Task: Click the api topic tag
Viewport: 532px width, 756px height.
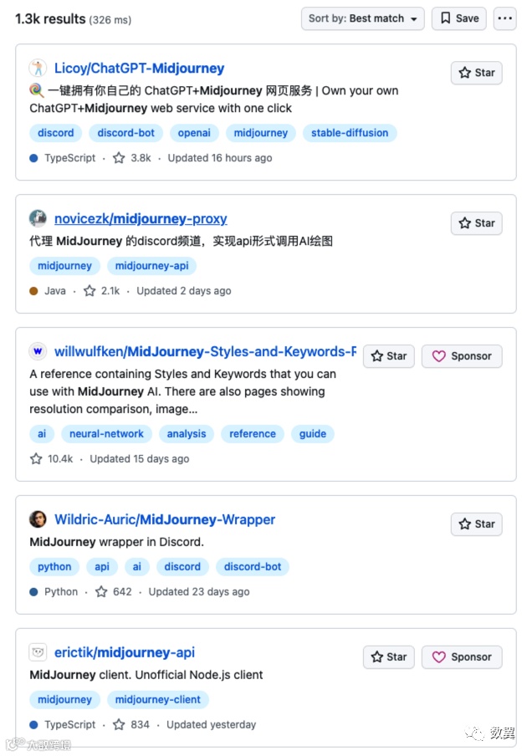Action: 102,567
